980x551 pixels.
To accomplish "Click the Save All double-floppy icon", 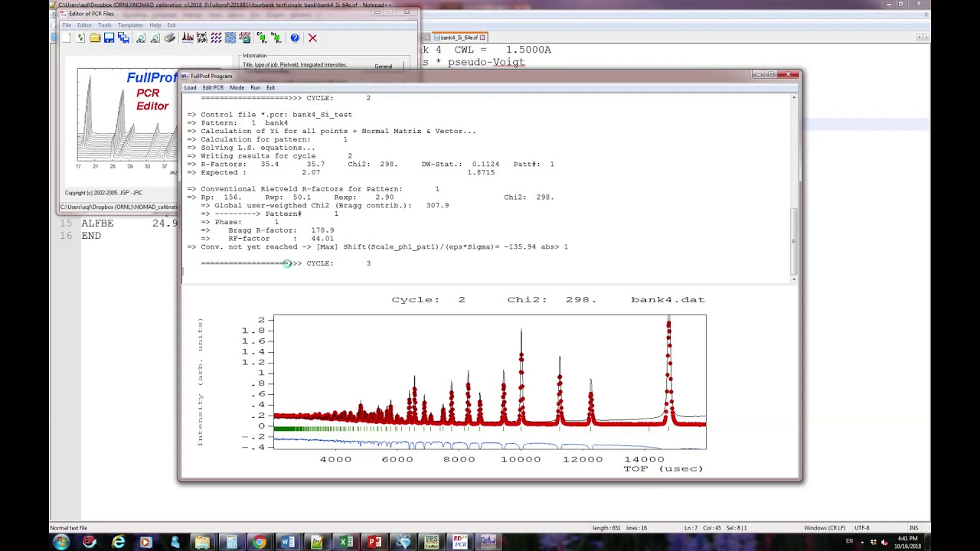I will pos(123,37).
